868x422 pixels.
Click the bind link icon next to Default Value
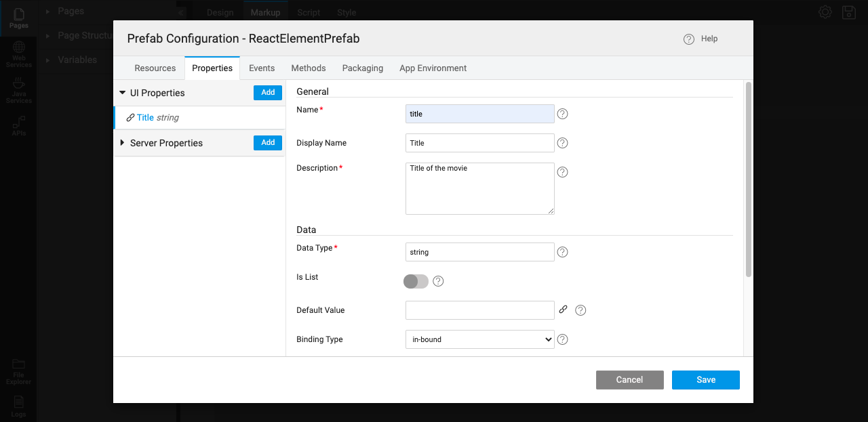pos(563,310)
